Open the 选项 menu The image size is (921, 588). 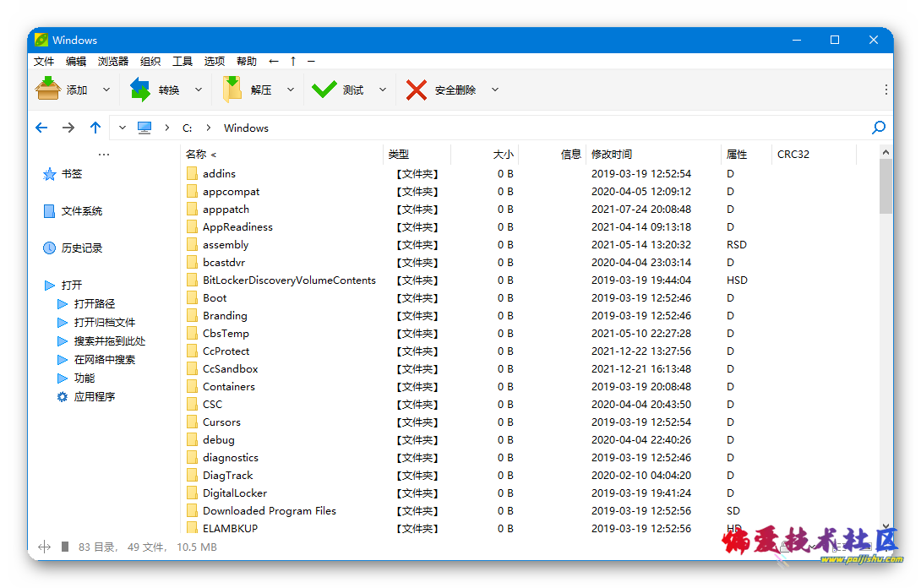(215, 61)
